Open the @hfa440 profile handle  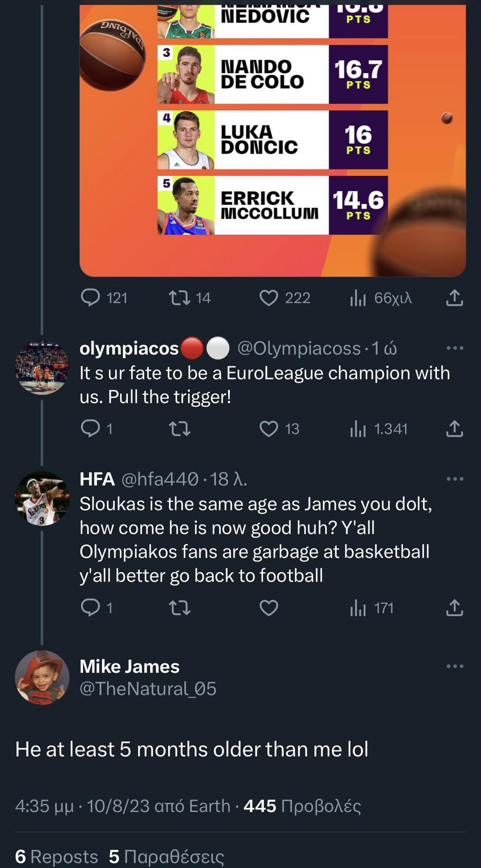160,479
